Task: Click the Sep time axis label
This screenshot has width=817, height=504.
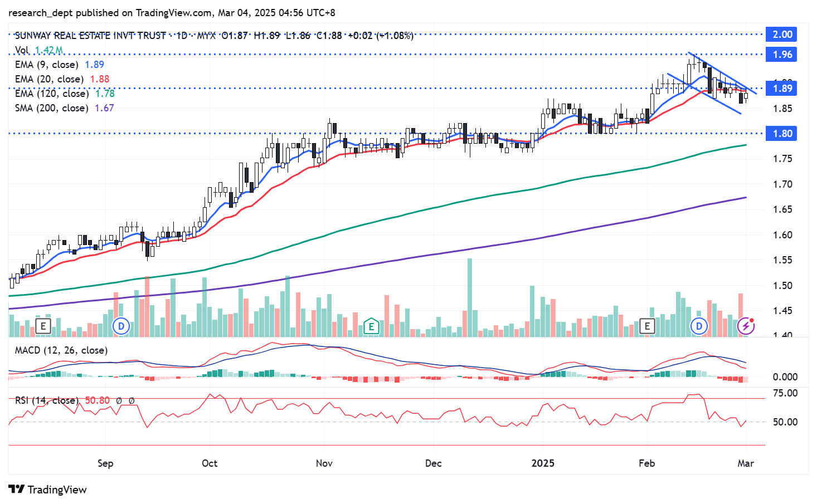Action: 105,463
